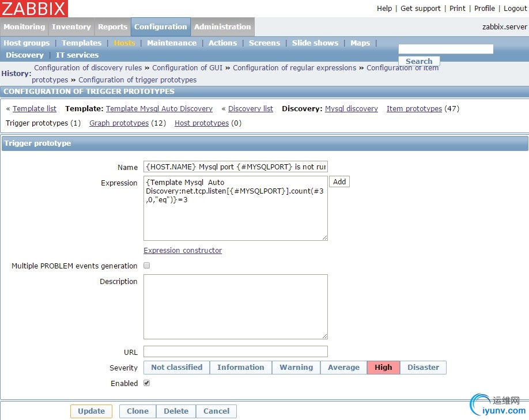The width and height of the screenshot is (529, 420).
Task: Open Template Mysql Auto Discovery link
Action: pos(159,109)
